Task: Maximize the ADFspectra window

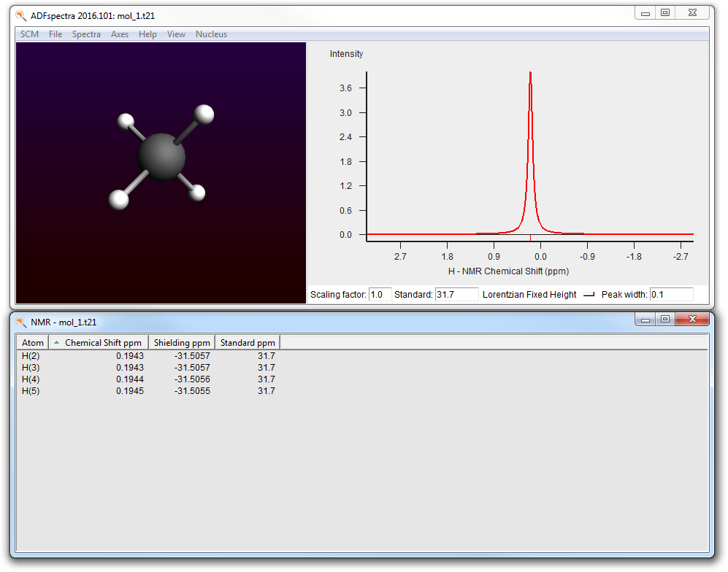Action: (x=665, y=13)
